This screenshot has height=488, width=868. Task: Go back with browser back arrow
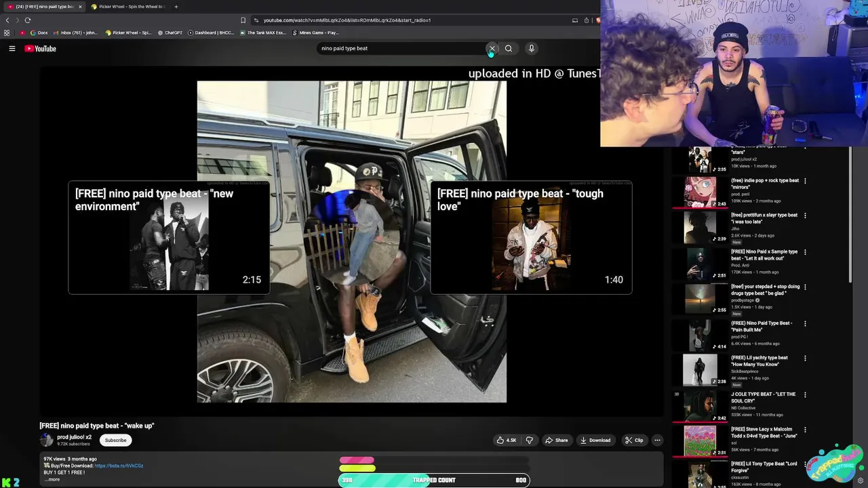click(x=7, y=20)
